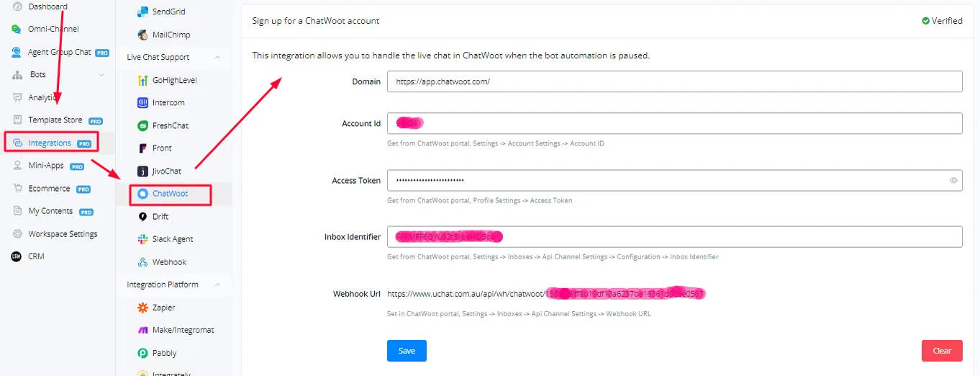The image size is (980, 376).
Task: Choose the FreshChat green icon
Action: 142,125
